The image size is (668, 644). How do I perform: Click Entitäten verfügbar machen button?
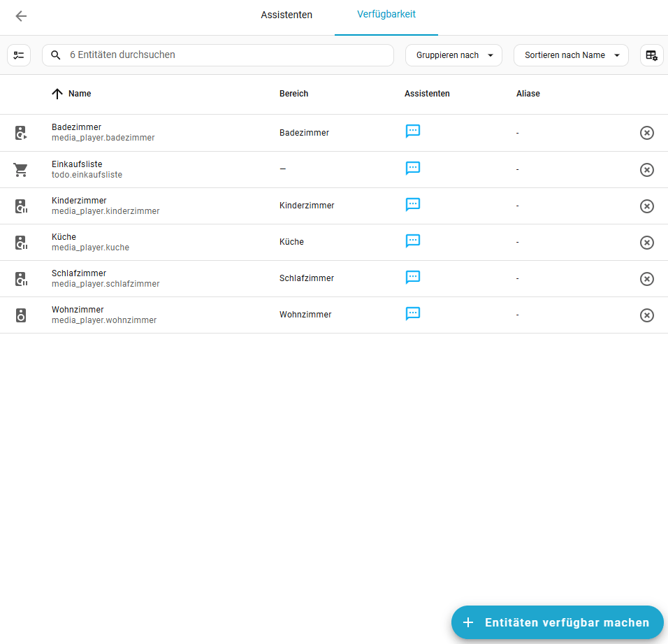pos(557,623)
